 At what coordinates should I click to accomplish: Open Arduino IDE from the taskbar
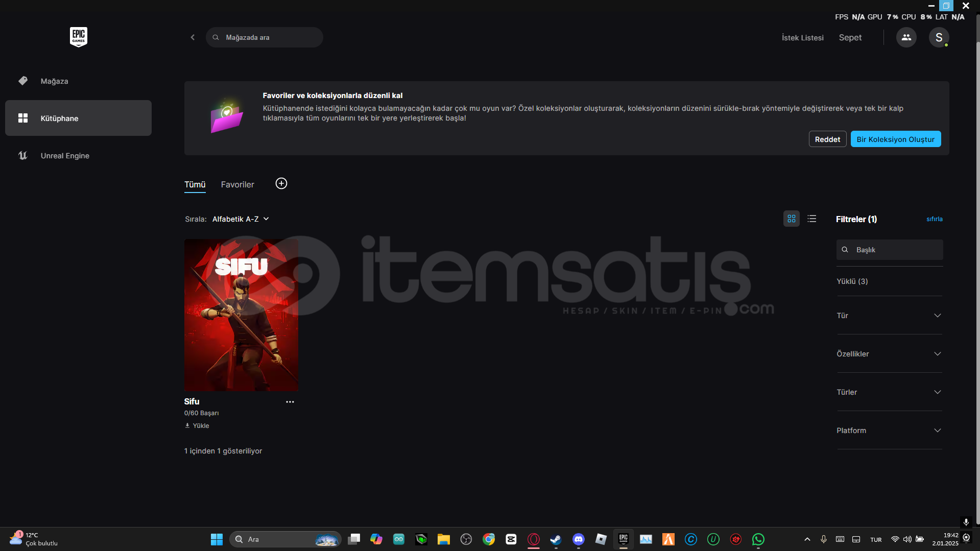click(x=399, y=539)
